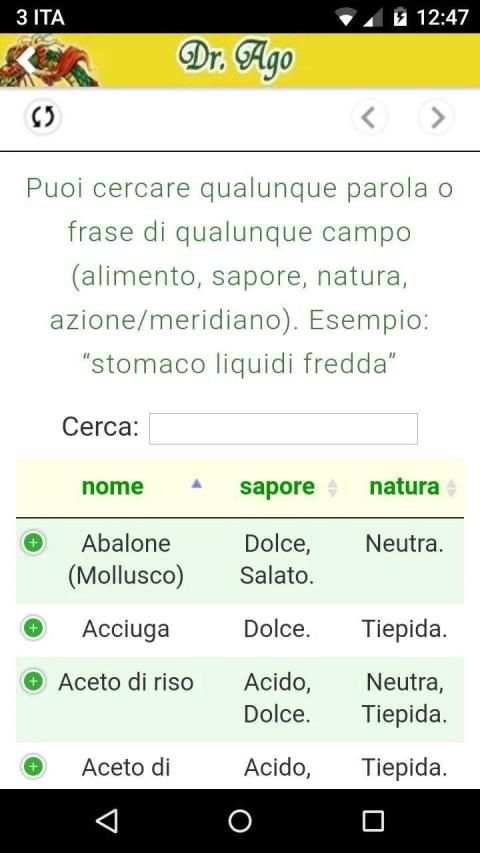The width and height of the screenshot is (480, 853).
Task: Expand the Abalone (Mollusco) row details
Action: tap(33, 543)
